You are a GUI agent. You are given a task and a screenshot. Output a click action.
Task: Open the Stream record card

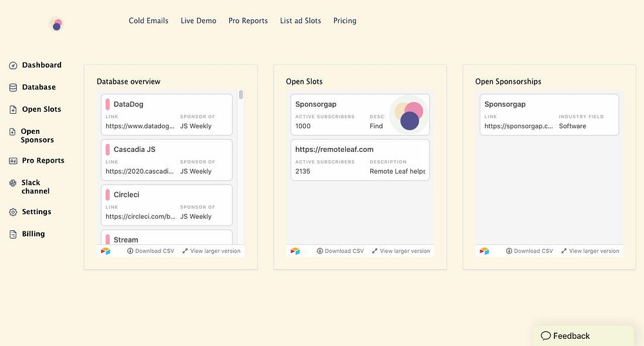click(x=167, y=237)
